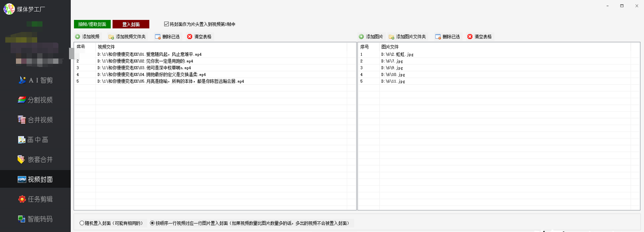The image size is (644, 232).
Task: Click the 视频文件 column header
Action: tap(221, 47)
